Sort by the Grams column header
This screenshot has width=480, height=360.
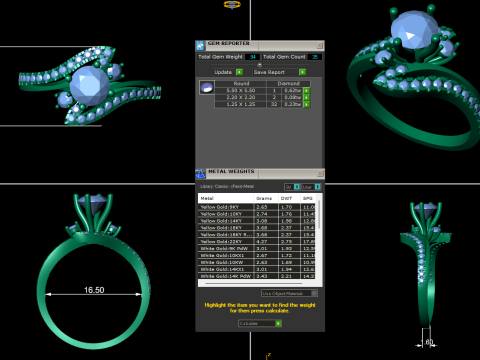pos(266,198)
